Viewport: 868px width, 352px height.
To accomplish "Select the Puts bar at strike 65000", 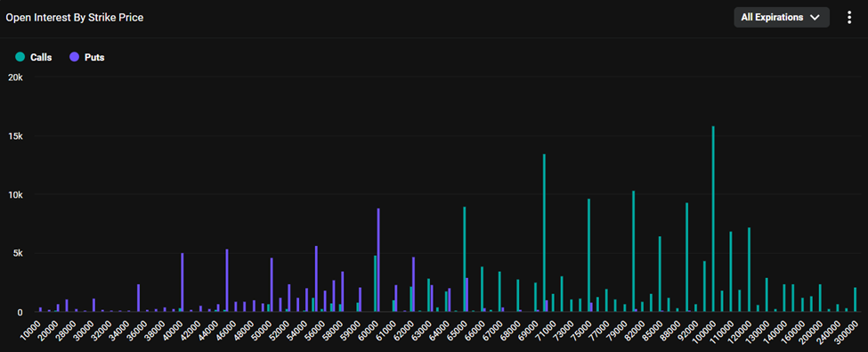I will click(467, 295).
